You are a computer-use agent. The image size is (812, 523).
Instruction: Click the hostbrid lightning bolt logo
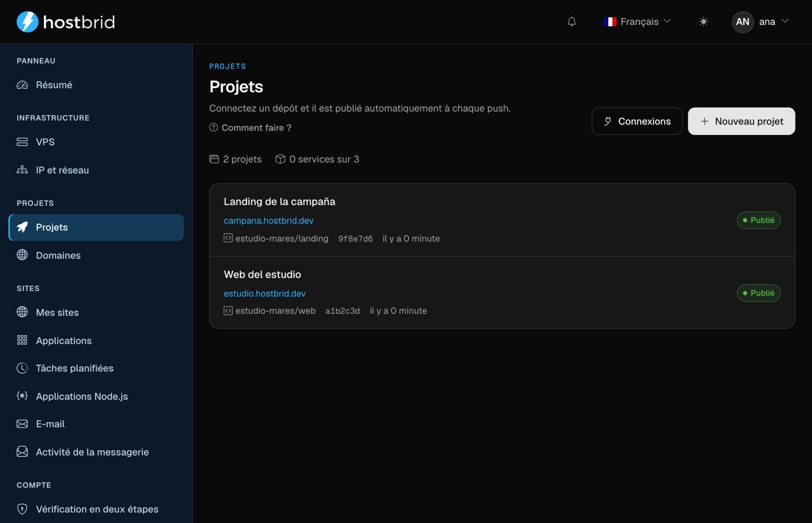[28, 22]
